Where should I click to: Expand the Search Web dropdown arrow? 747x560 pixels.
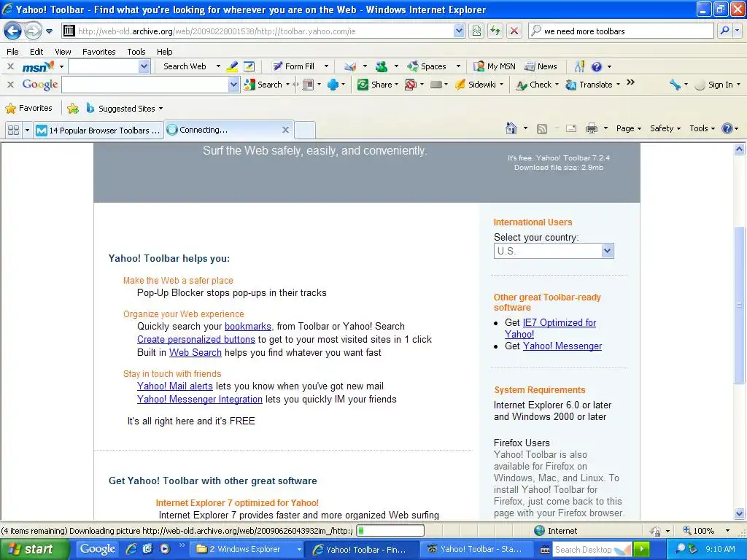point(218,66)
